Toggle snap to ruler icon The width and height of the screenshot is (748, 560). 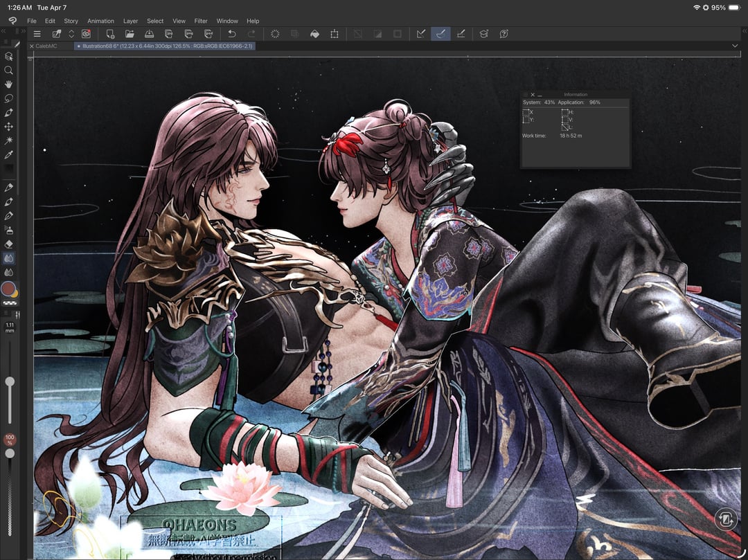click(x=420, y=33)
